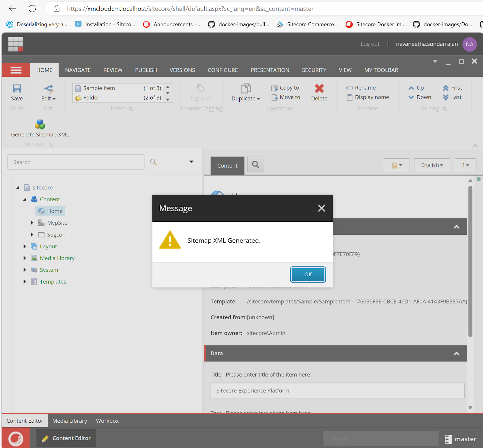
Task: Open the CONFIGURE ribbon tab
Action: pyautogui.click(x=223, y=70)
